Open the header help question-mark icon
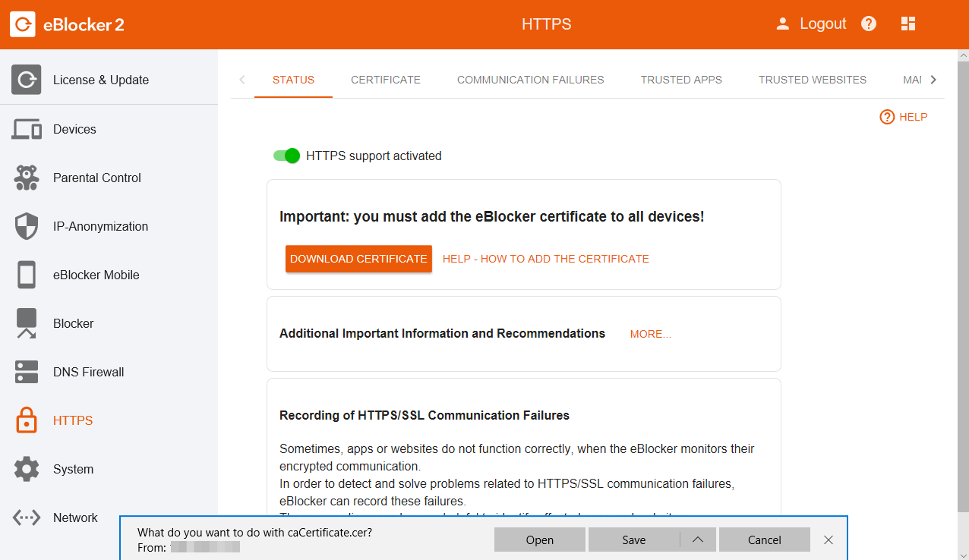The width and height of the screenshot is (969, 560). (x=869, y=24)
